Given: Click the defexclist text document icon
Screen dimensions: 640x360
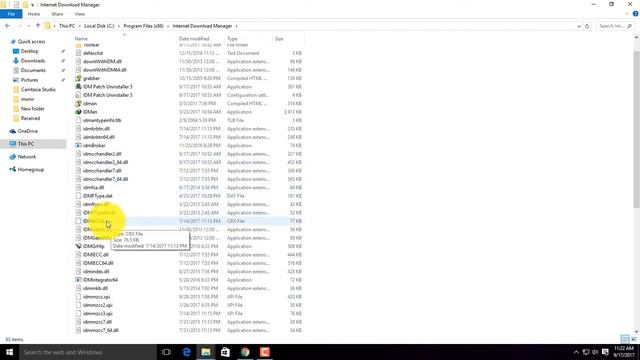Looking at the screenshot, I should [78, 53].
